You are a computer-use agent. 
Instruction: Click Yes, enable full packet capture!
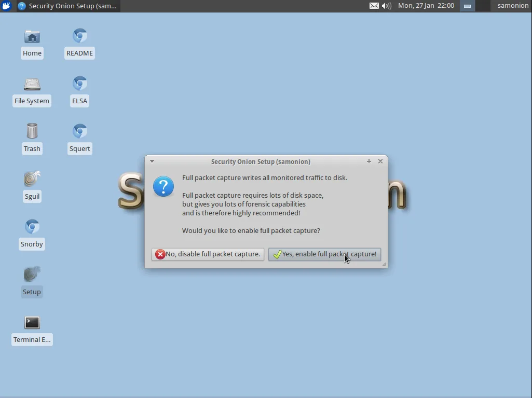[324, 254]
